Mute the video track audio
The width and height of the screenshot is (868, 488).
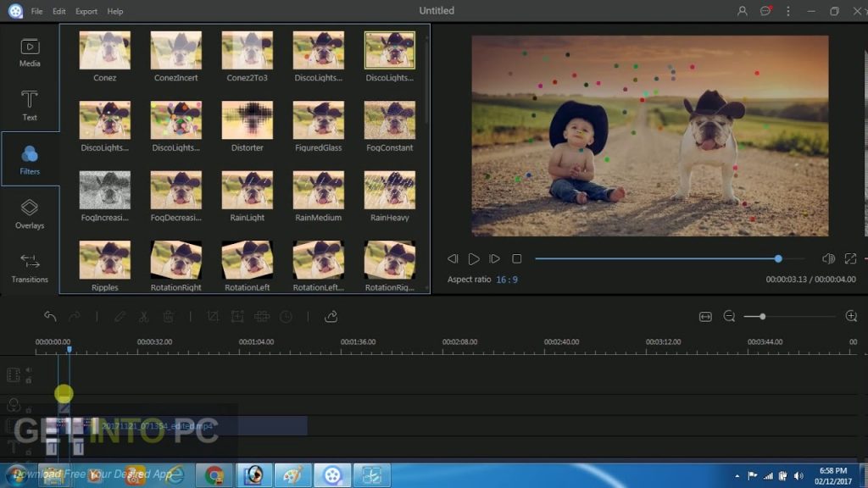28,369
